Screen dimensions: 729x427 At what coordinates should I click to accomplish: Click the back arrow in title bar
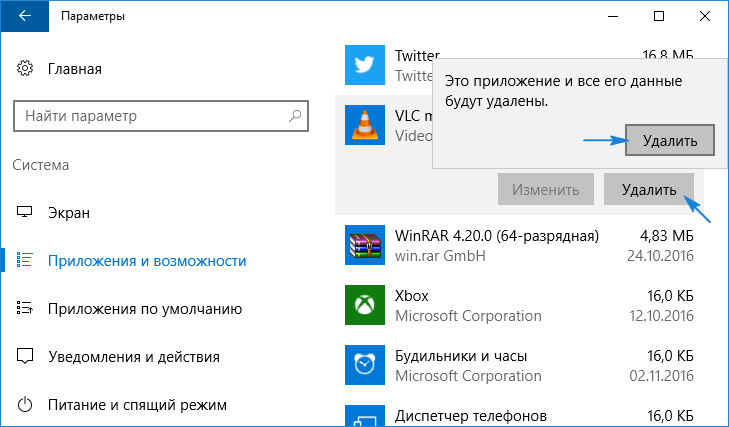point(25,16)
